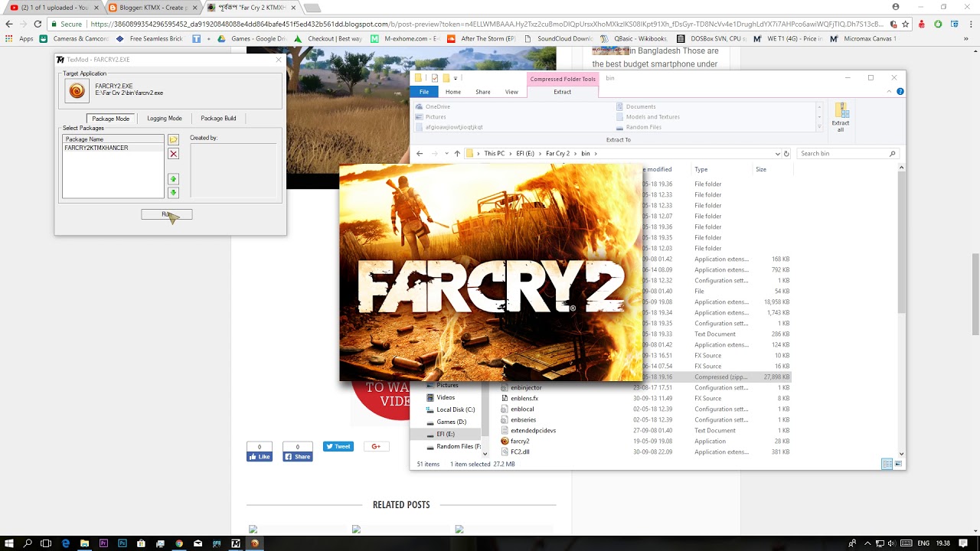Switch Explorer to large icons view
The image size is (980, 551).
[898, 464]
